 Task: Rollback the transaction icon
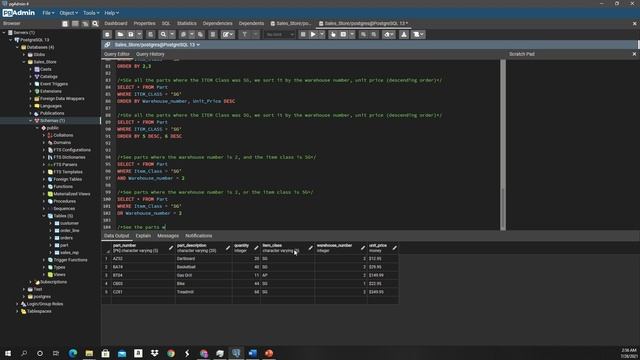[x=374, y=35]
